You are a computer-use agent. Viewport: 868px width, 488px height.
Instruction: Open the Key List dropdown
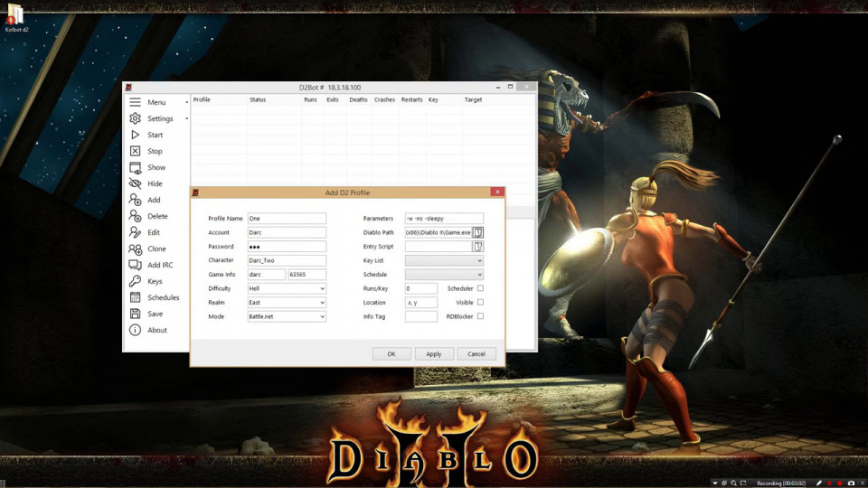tap(444, 260)
